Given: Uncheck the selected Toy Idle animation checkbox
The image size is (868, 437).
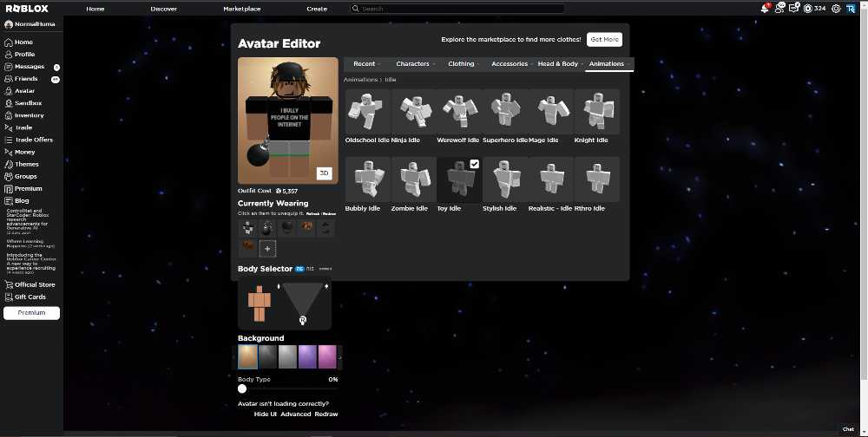Looking at the screenshot, I should coord(475,164).
